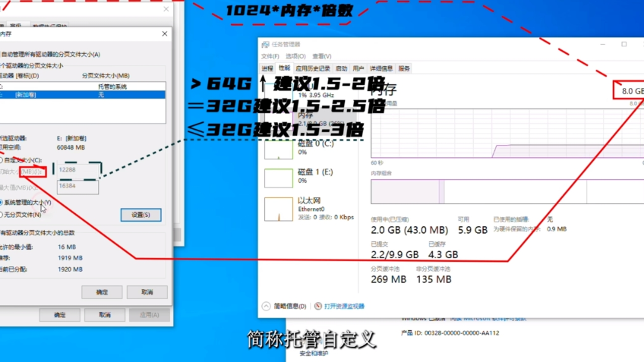Select the 系统管理的大小 radio button

tap(2, 203)
